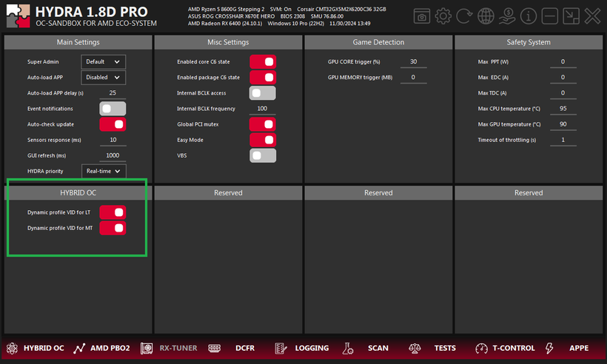Click the Auto-load APP delay field
Image resolution: width=607 pixels, height=364 pixels.
[113, 93]
